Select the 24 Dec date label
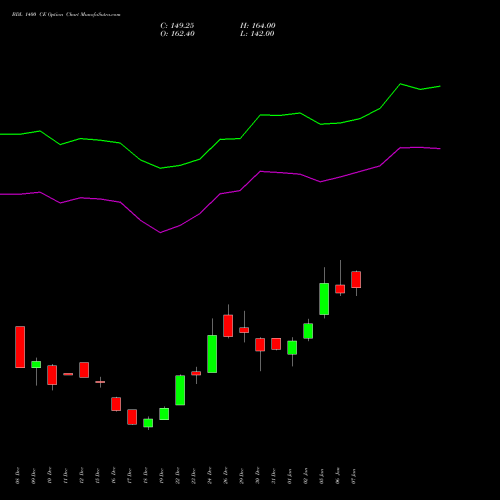Screen dimensions: 500x500 210,476
